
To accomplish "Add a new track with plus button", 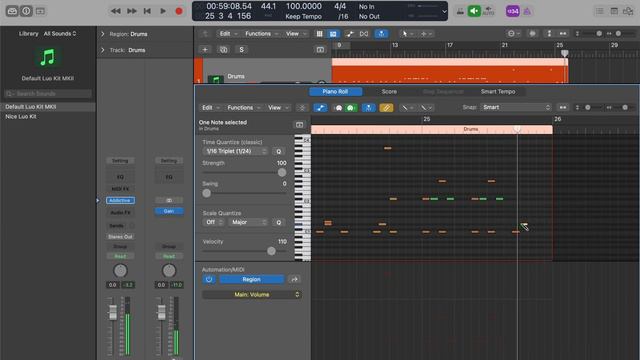I will [x=205, y=49].
